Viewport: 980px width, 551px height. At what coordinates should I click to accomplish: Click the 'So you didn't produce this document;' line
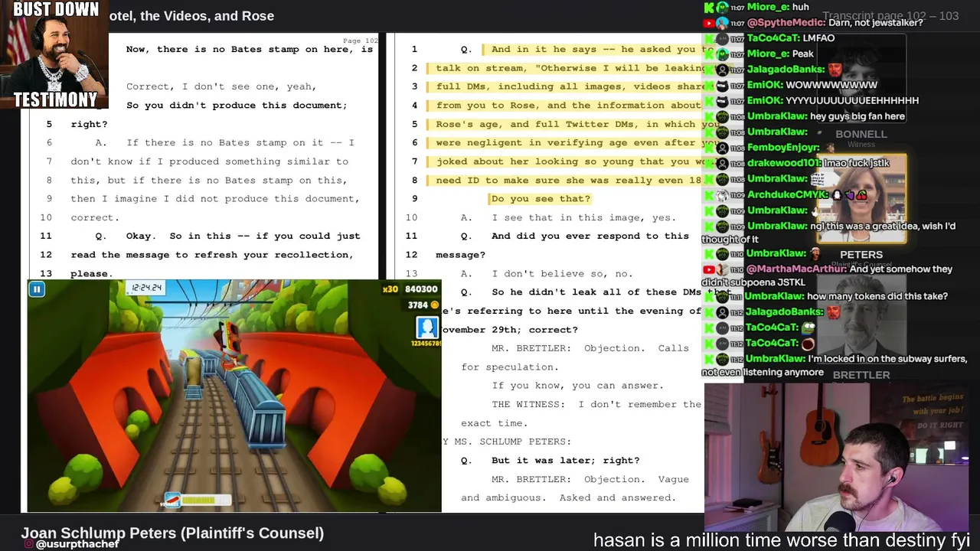[237, 106]
